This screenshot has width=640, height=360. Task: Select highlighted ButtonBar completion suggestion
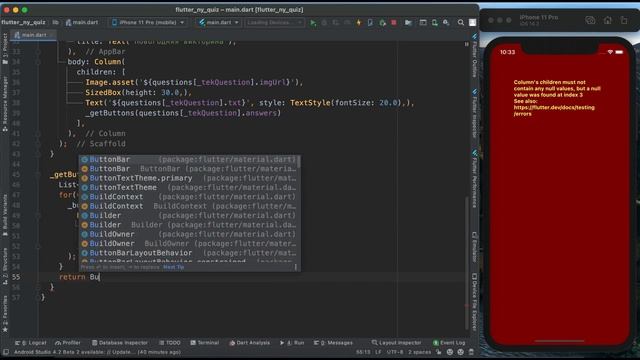pos(189,160)
